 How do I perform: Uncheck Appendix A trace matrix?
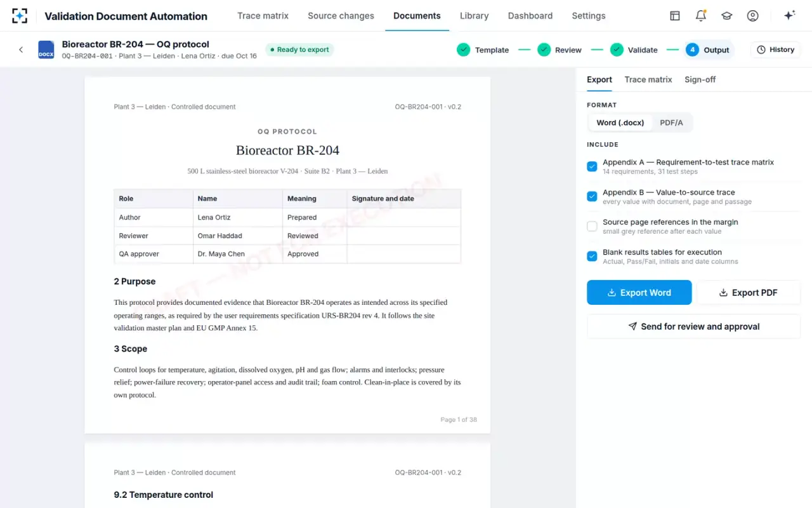592,166
